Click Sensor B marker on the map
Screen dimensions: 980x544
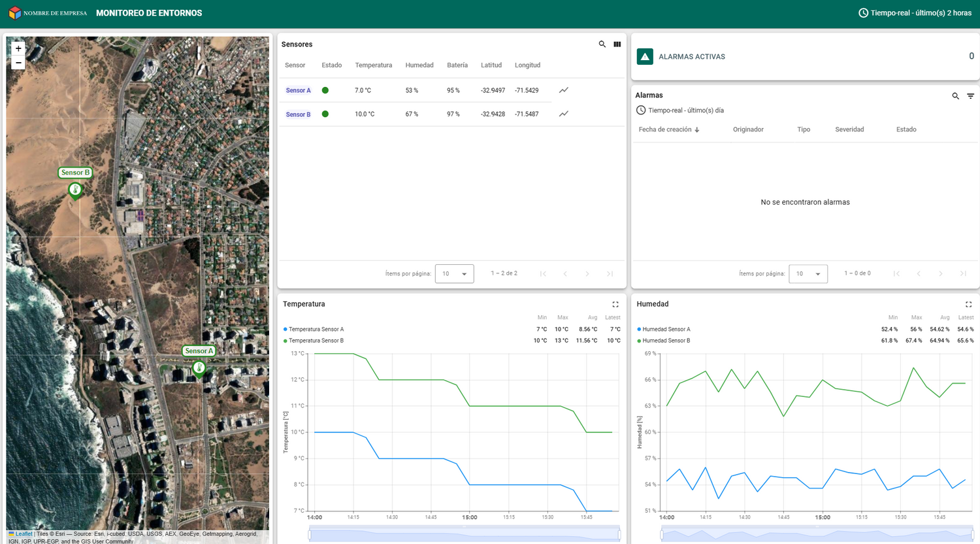76,190
